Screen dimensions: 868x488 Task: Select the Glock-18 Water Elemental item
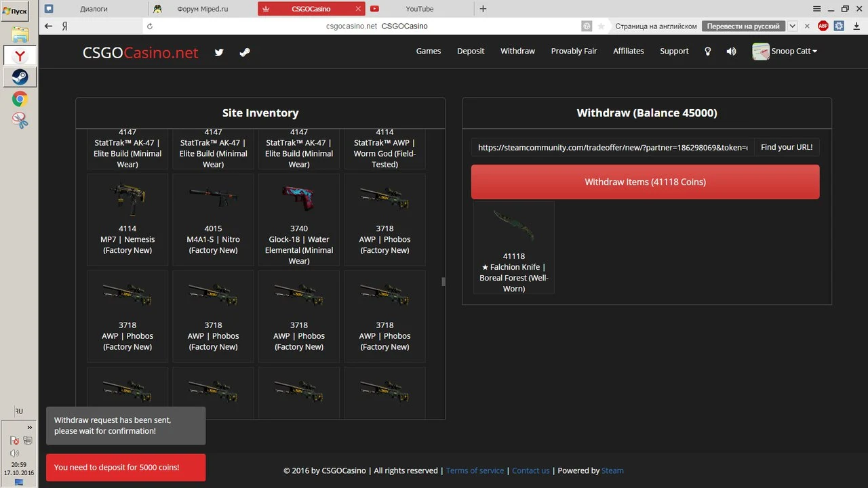[299, 220]
